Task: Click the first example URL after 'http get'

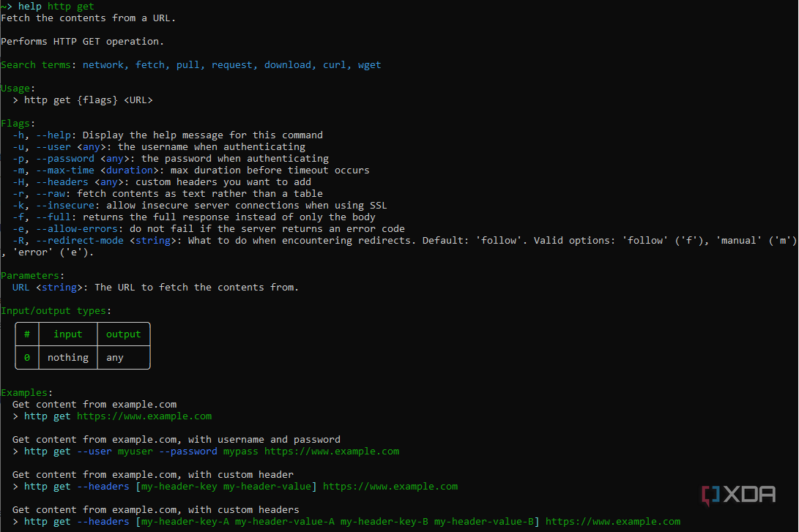Action: pyautogui.click(x=144, y=416)
